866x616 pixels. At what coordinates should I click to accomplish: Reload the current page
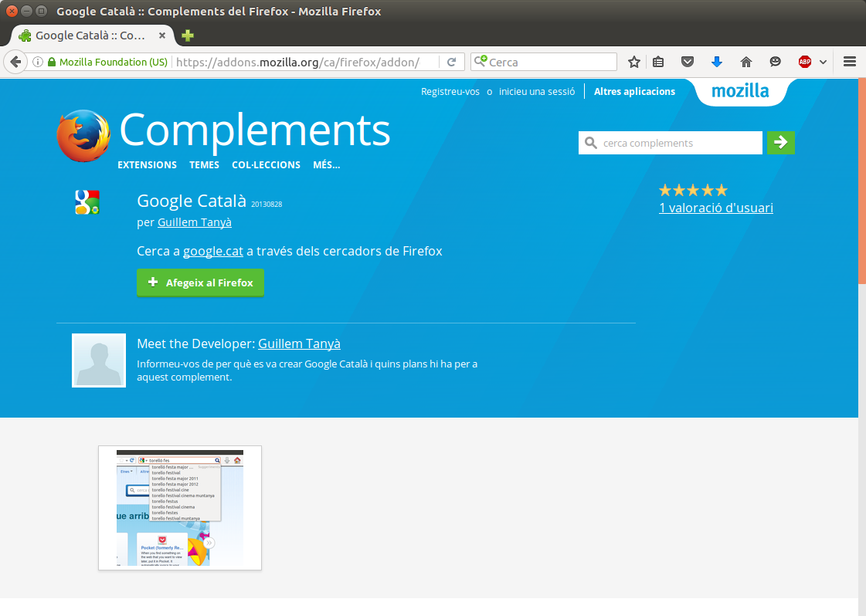[x=452, y=62]
